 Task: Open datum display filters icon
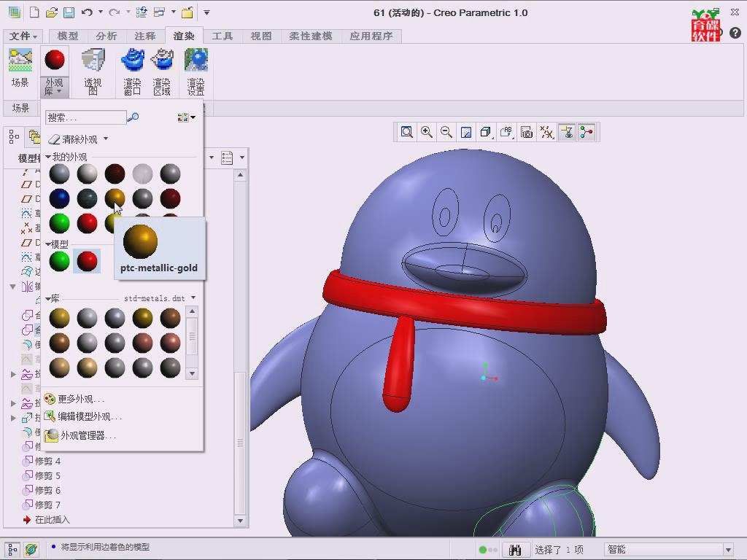(546, 132)
